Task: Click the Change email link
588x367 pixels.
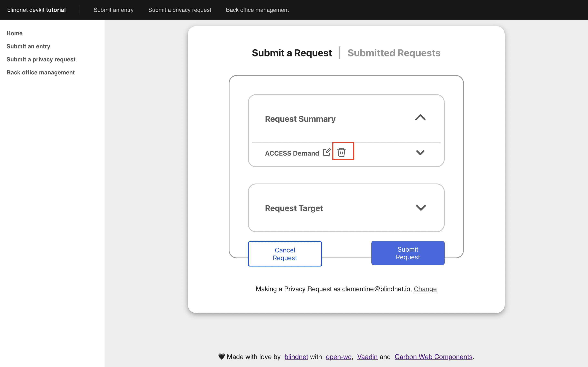Action: pos(425,289)
